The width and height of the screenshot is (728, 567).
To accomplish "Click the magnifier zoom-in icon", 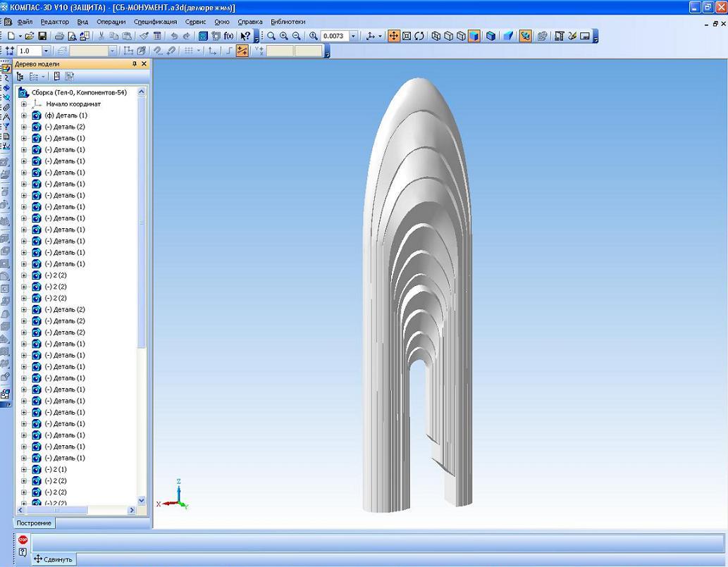I will [x=284, y=36].
